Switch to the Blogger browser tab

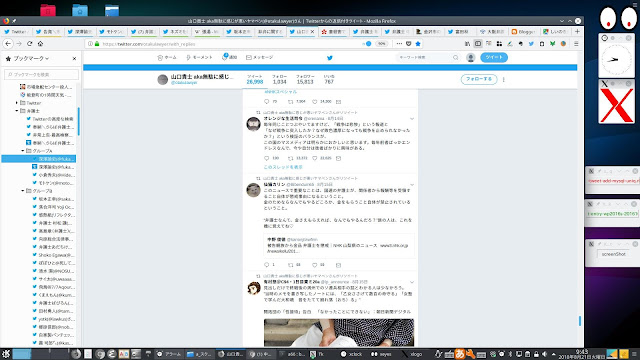coord(523,31)
